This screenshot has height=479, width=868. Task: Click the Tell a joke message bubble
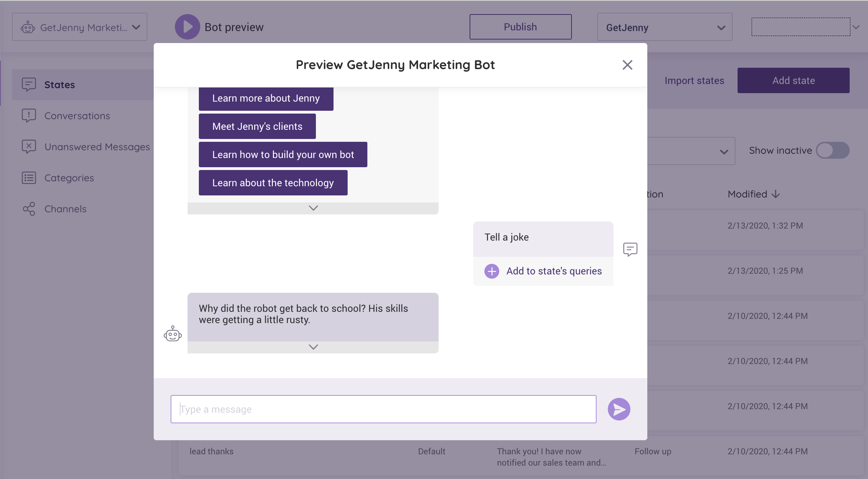pos(543,239)
